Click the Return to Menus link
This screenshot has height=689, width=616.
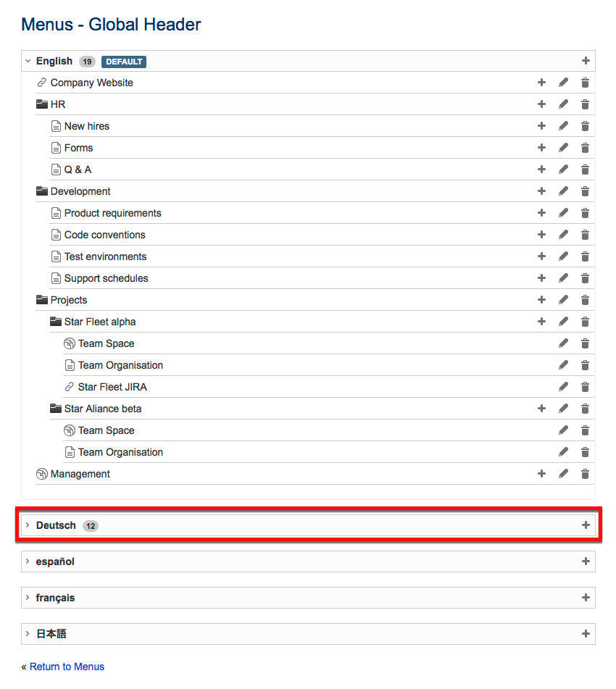click(x=67, y=667)
